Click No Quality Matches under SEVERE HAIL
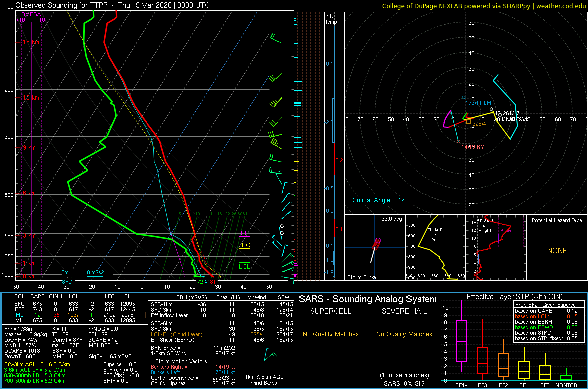The image size is (588, 389). click(404, 334)
